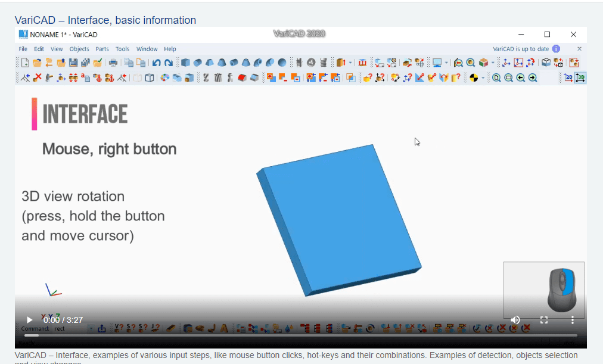This screenshot has width=603, height=364.
Task: Click the red half-cylinder solid icon
Action: coord(242,78)
